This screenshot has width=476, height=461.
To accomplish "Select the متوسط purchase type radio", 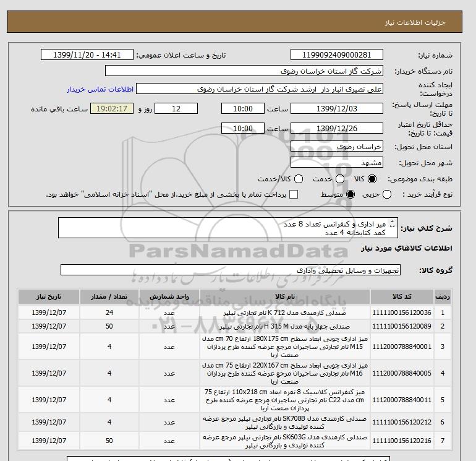I will (351, 194).
